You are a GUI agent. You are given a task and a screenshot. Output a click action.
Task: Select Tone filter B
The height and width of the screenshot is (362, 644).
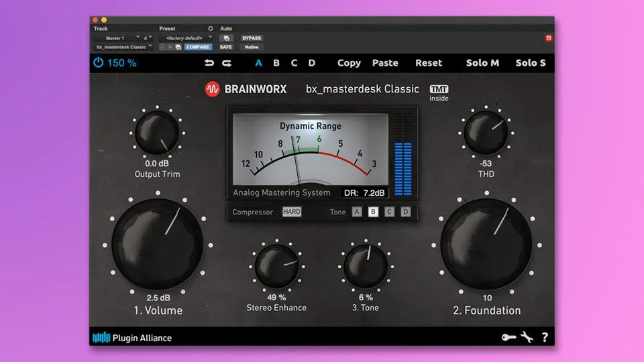(x=373, y=212)
